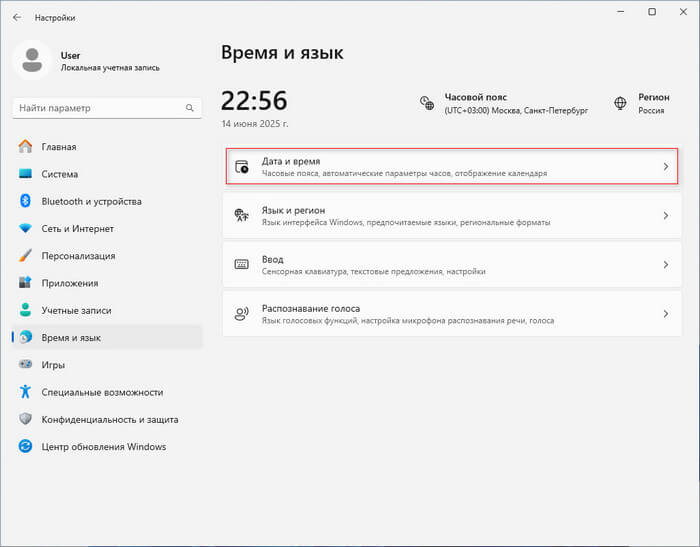Click the user avatar picture
The height and width of the screenshot is (547, 700).
click(x=32, y=61)
